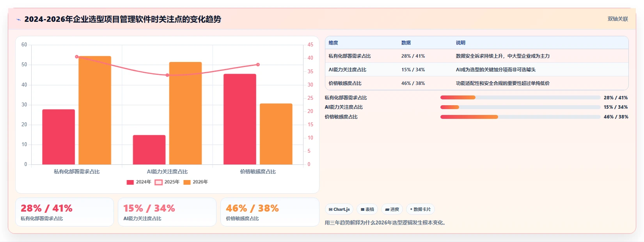Click the 双轴关联 label at top right
This screenshot has height=242, width=644.
coord(618,19)
